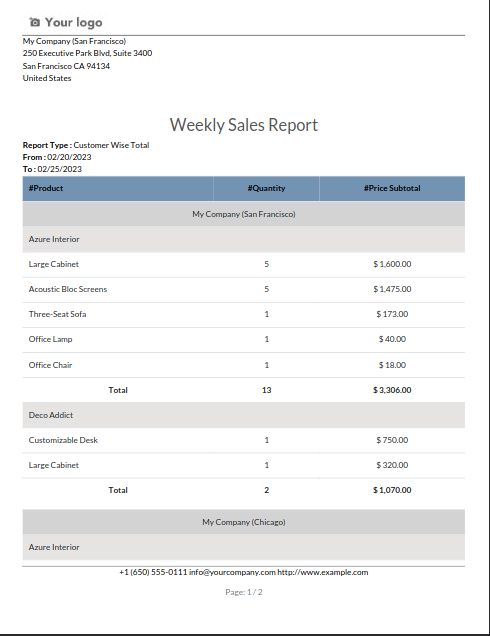Click the My Company (Chicago) group row

[244, 522]
